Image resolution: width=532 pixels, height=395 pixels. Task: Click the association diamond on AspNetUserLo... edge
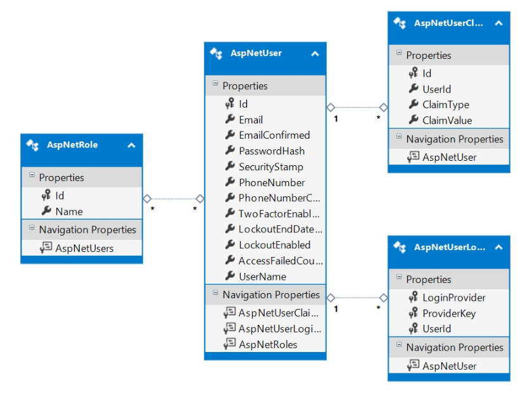(x=383, y=298)
